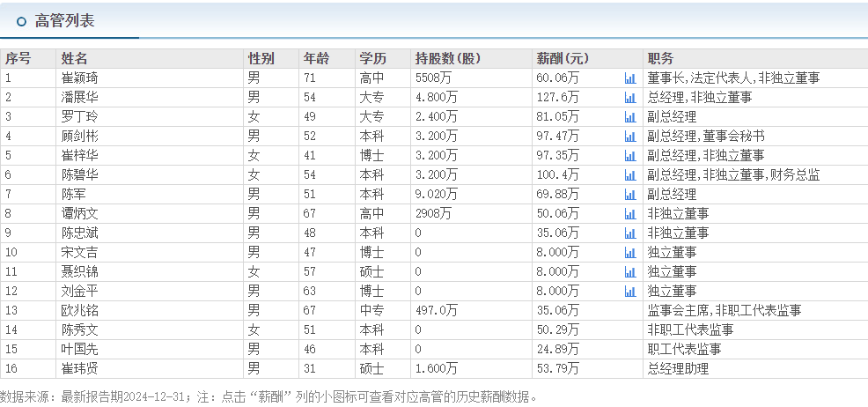The width and height of the screenshot is (868, 407).
Task: Click the name 欧兆铭 in row 13
Action: 79,310
